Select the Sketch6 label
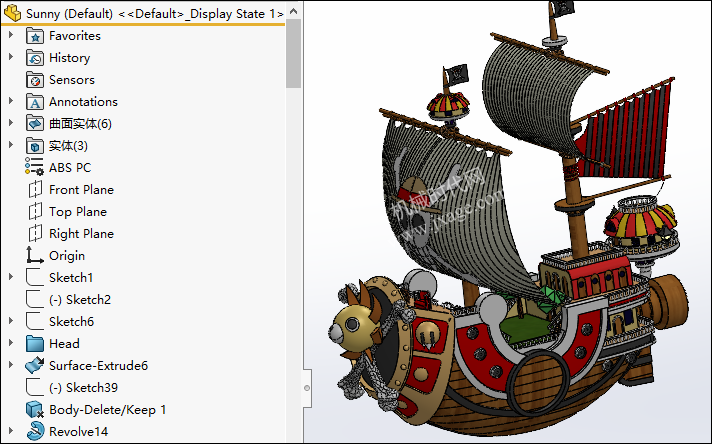Viewport: 712px width, 444px height. tap(71, 321)
